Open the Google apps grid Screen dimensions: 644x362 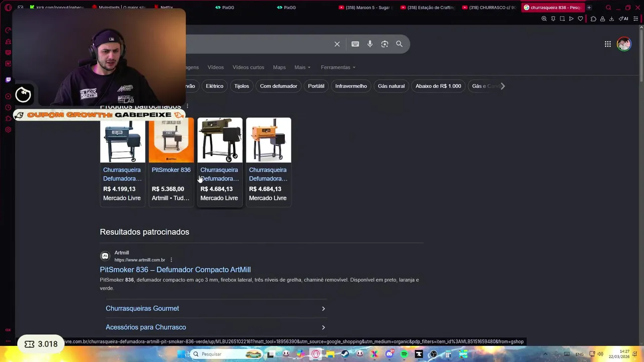pos(608,44)
